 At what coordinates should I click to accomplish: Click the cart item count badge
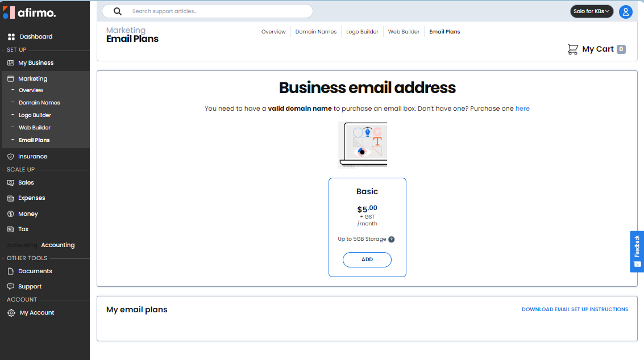pos(621,49)
